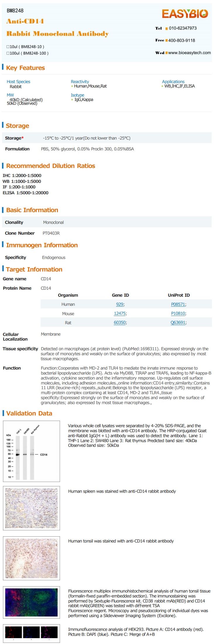The width and height of the screenshot is (214, 644).
Task: Tick the 100ul BM8248-100 checkbox
Action: pyautogui.click(x=8, y=53)
